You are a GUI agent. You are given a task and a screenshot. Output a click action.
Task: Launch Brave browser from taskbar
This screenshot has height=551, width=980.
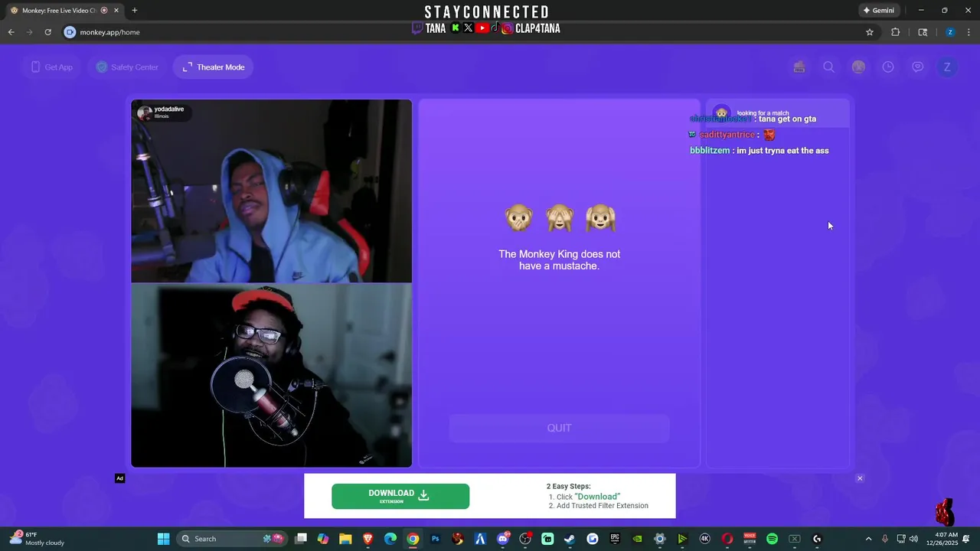pyautogui.click(x=368, y=539)
